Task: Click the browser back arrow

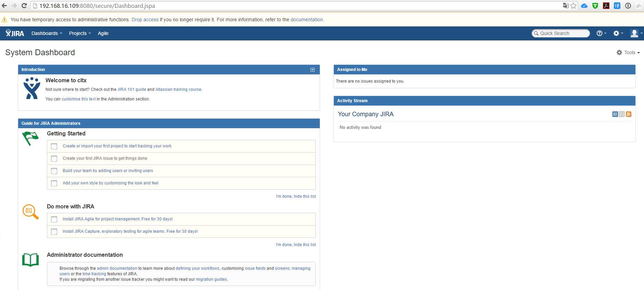Action: coord(4,6)
